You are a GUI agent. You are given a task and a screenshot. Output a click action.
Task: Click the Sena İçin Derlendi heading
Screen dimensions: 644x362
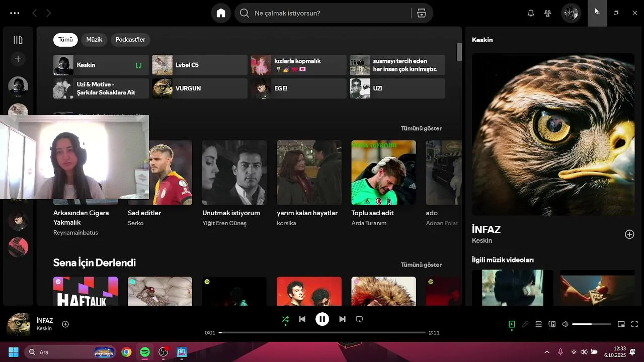coord(95,263)
